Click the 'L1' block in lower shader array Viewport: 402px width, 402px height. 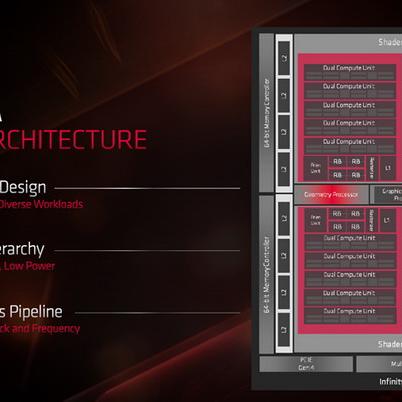tap(387, 220)
